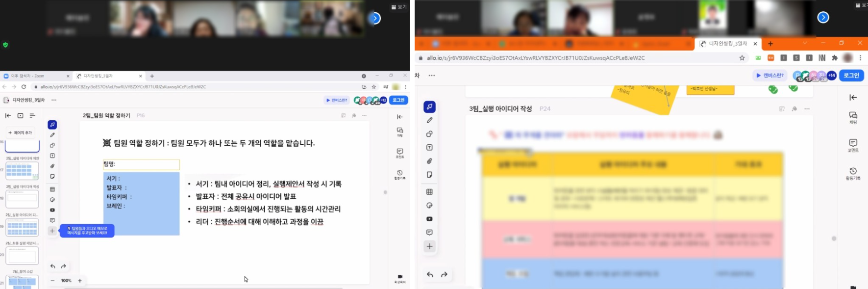
Task: Select the pointer tool in right window toolbar
Action: (x=429, y=106)
